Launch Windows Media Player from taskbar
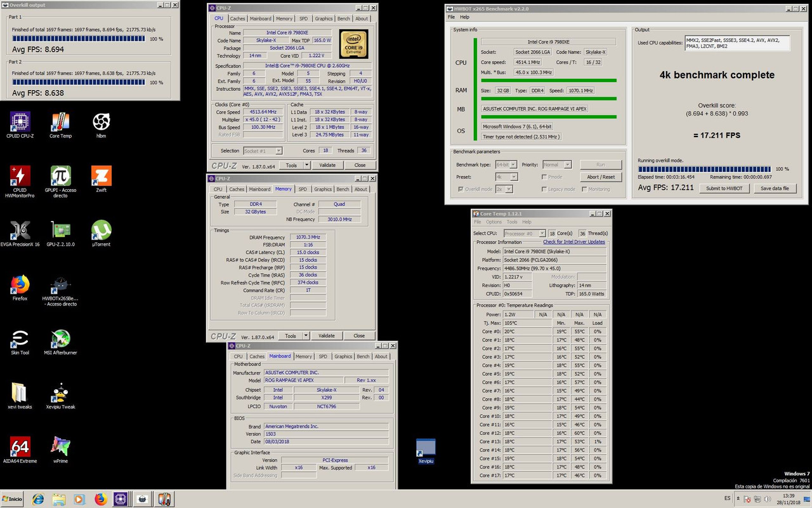812x508 pixels. point(79,499)
